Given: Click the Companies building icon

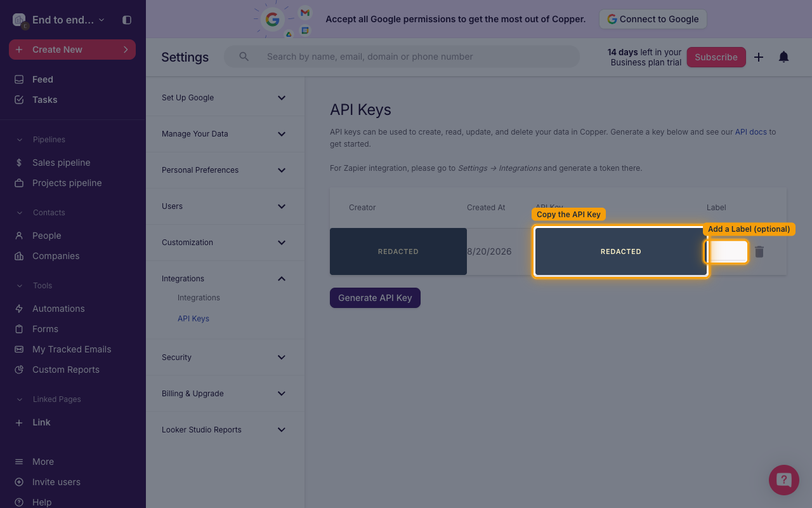Looking at the screenshot, I should 19,256.
